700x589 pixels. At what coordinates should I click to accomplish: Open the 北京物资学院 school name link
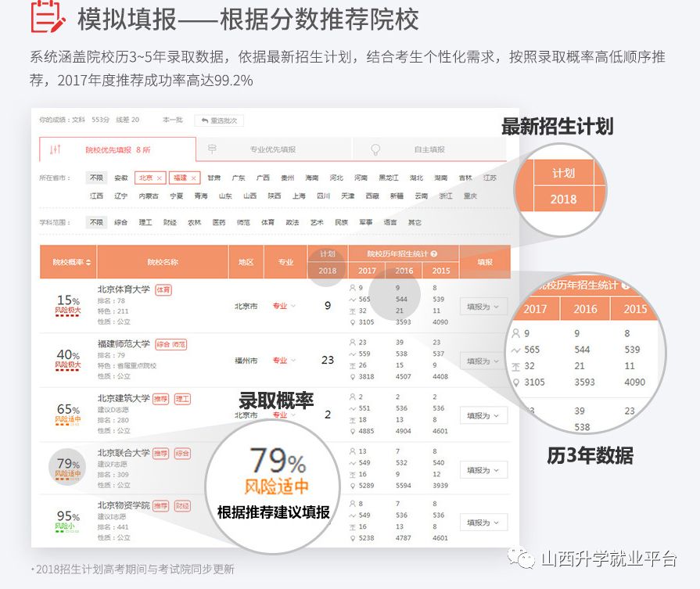124,505
